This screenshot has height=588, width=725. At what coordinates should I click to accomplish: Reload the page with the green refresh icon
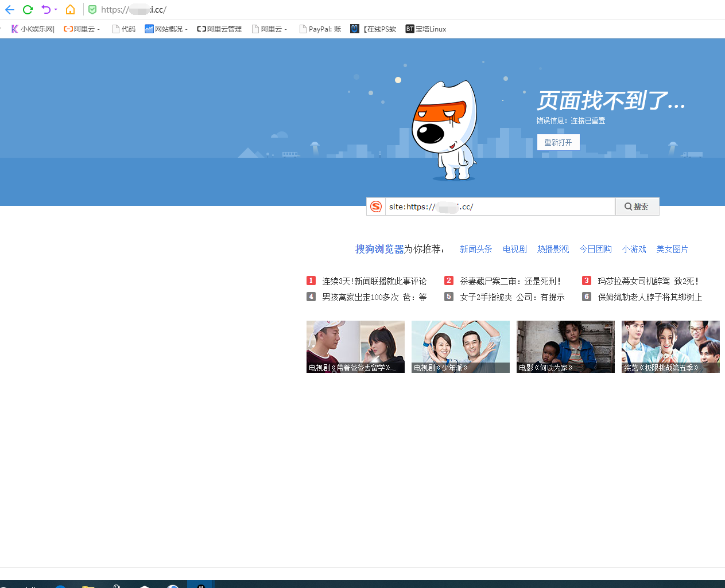tap(28, 10)
